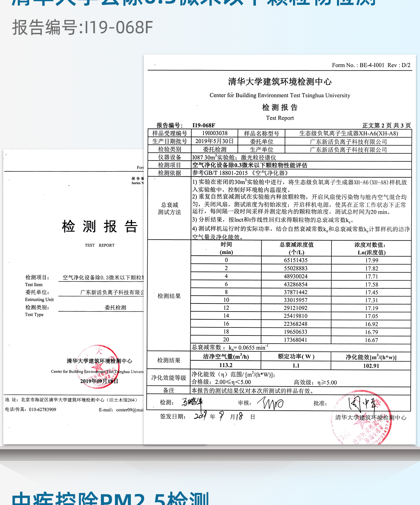Click page indicator 正文第2页共3页
The height and width of the screenshot is (505, 420).
(x=386, y=125)
